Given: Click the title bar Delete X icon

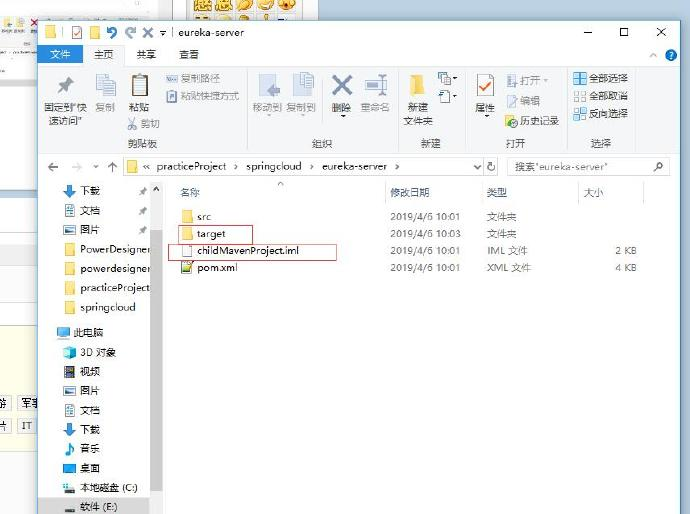Looking at the screenshot, I should (x=148, y=32).
